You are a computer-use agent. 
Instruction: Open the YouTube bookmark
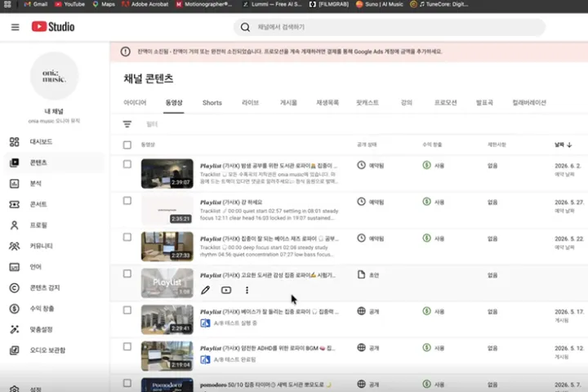(x=69, y=4)
